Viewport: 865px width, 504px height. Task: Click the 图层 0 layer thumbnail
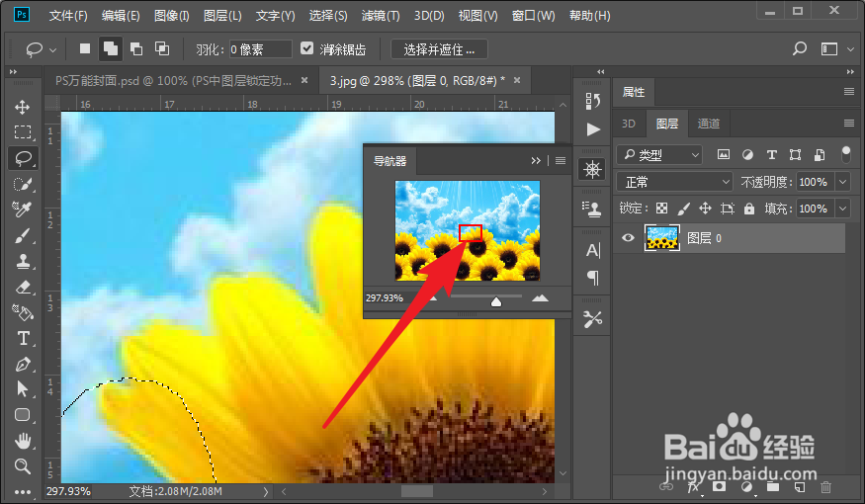(x=662, y=238)
